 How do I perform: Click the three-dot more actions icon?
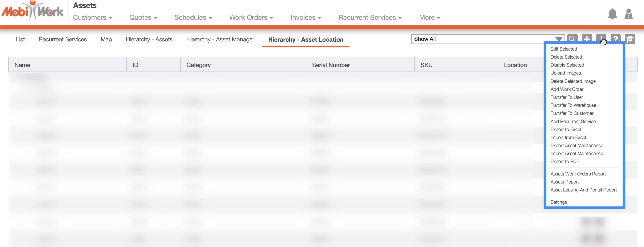tap(601, 38)
